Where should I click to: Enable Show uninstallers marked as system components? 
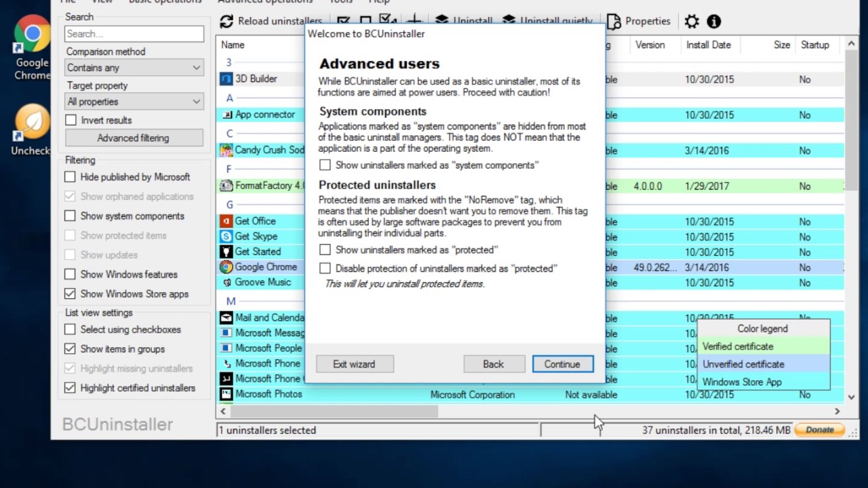click(325, 165)
